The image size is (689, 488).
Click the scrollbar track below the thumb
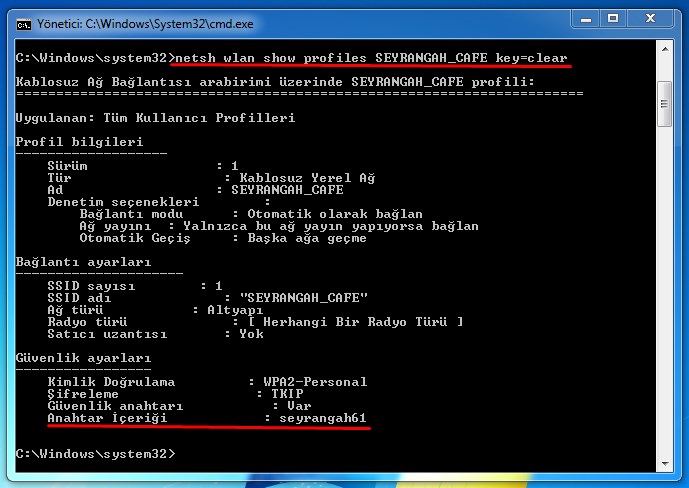[x=662, y=300]
